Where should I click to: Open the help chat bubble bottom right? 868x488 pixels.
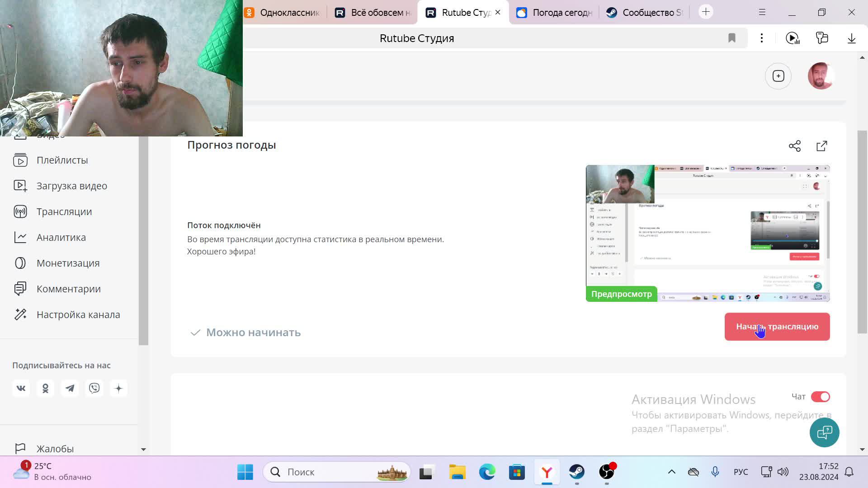(x=824, y=432)
